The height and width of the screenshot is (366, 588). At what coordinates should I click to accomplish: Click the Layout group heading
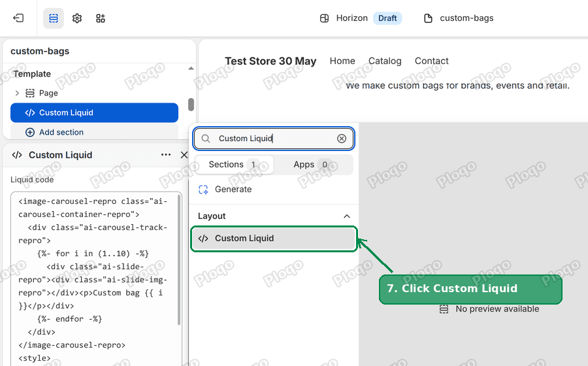[x=212, y=216]
